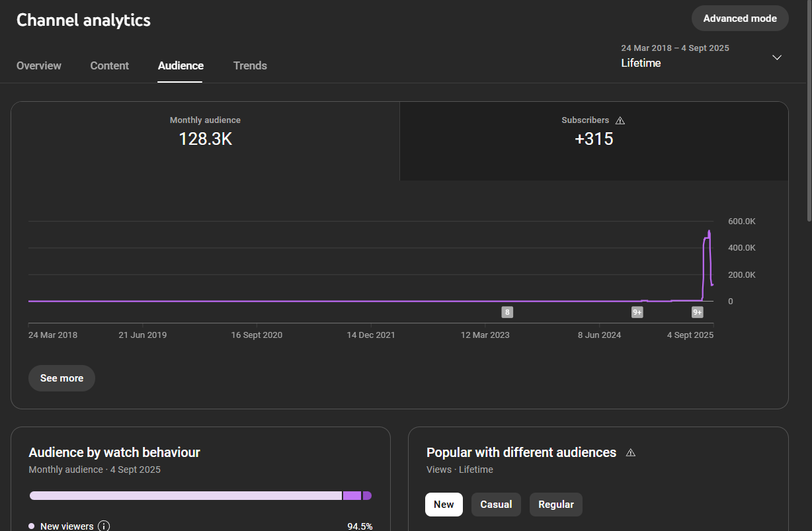
Task: Click the 128.3K monthly audience value
Action: pos(205,139)
